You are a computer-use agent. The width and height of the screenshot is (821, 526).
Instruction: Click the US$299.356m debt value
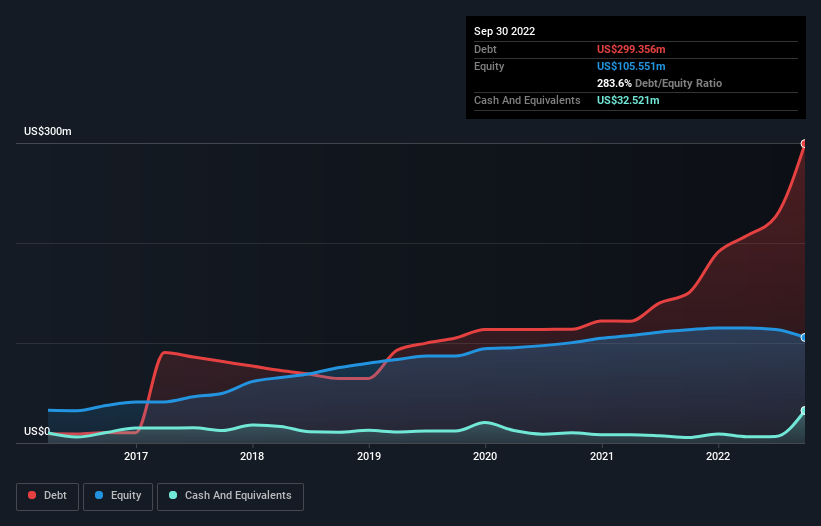click(631, 49)
